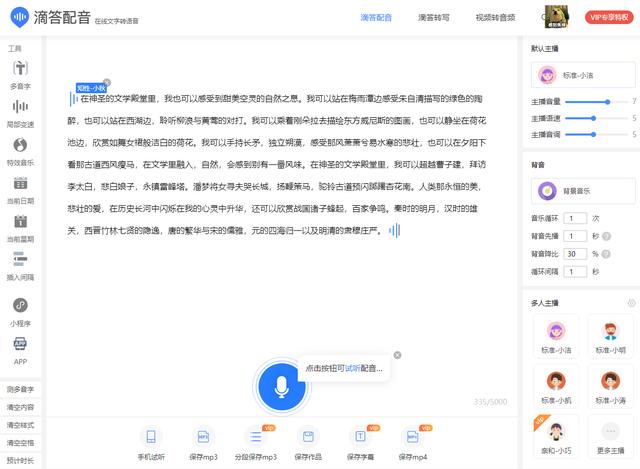Click the 音乐循环 count input field

[x=576, y=217]
